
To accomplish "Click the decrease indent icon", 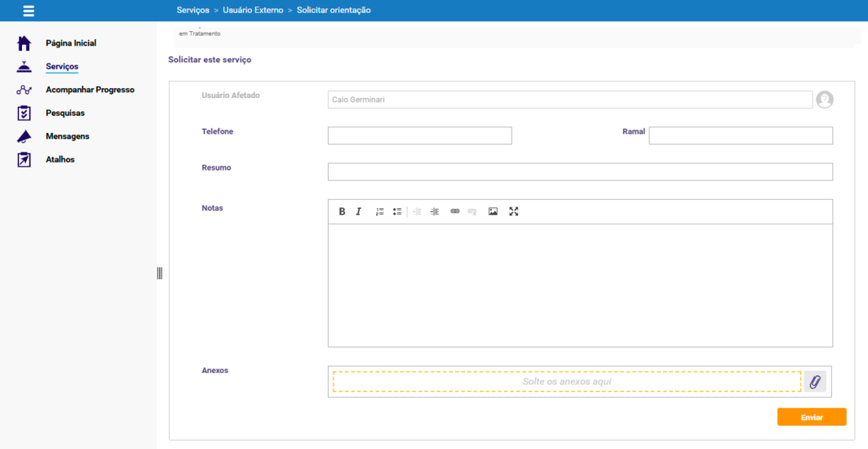I will [x=418, y=211].
